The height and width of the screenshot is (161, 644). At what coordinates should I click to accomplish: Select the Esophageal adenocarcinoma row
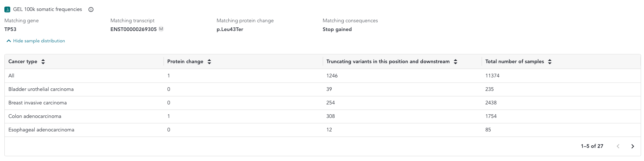tap(323, 130)
